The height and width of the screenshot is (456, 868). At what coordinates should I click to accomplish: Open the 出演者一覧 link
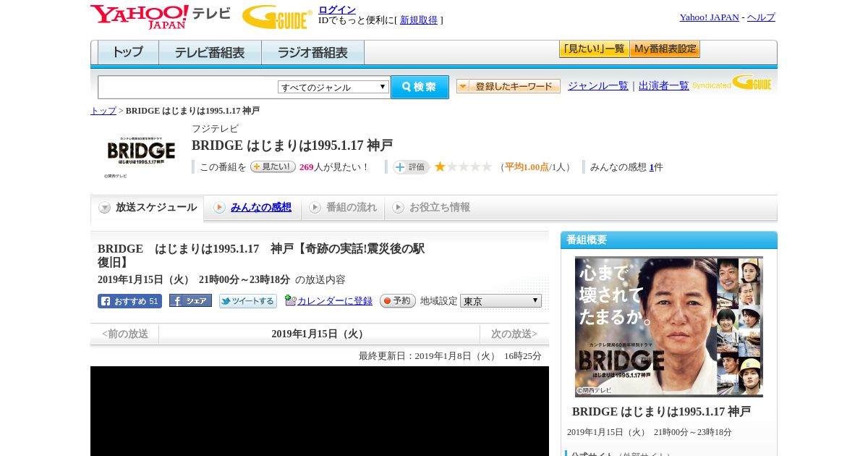[x=664, y=86]
